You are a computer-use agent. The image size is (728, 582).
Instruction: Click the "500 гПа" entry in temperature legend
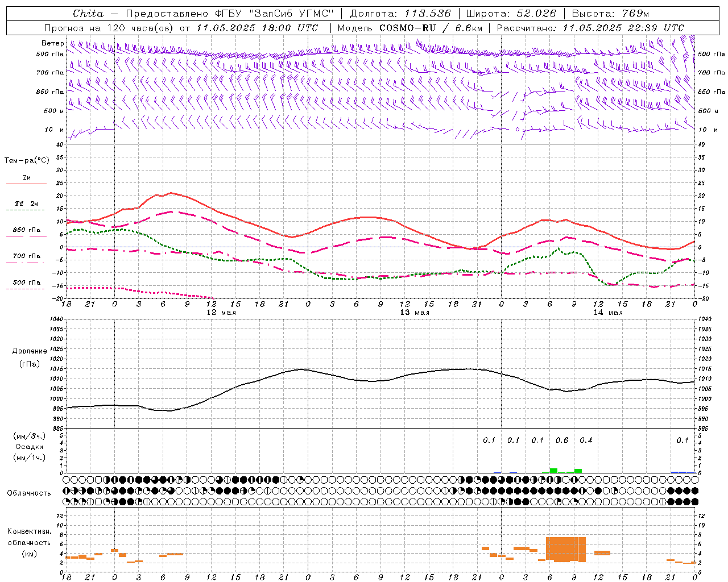point(27,282)
